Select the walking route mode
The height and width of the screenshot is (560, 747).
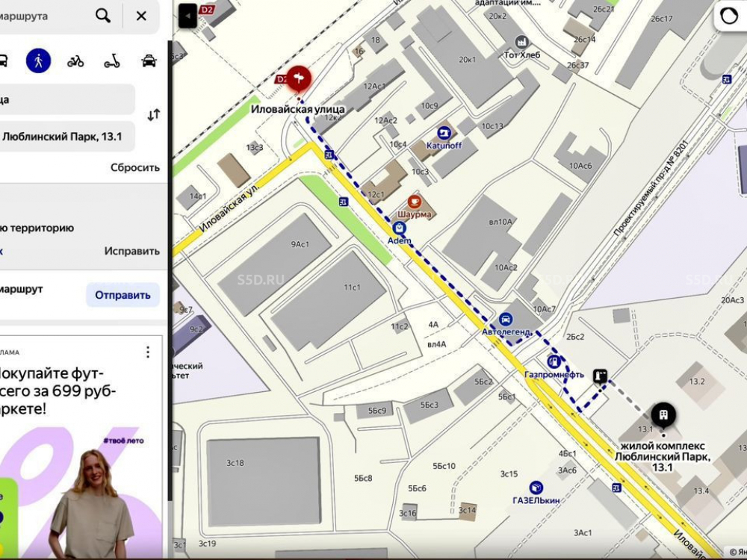[x=38, y=60]
